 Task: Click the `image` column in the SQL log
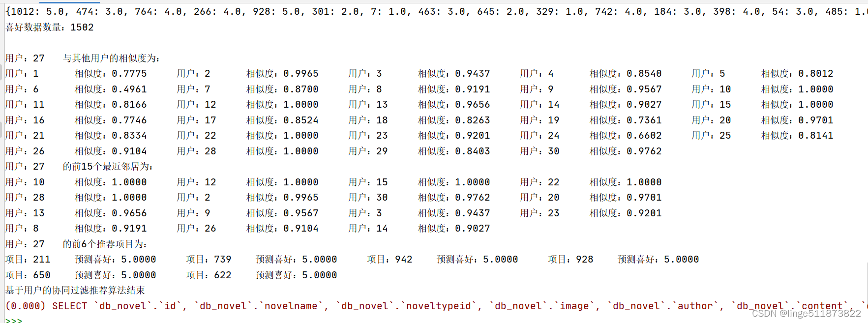pyautogui.click(x=574, y=306)
